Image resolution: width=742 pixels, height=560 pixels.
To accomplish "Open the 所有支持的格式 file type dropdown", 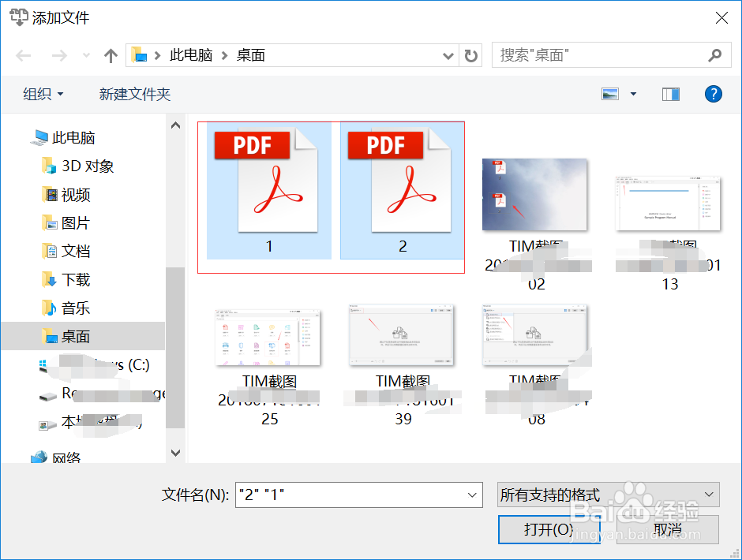I will [608, 495].
